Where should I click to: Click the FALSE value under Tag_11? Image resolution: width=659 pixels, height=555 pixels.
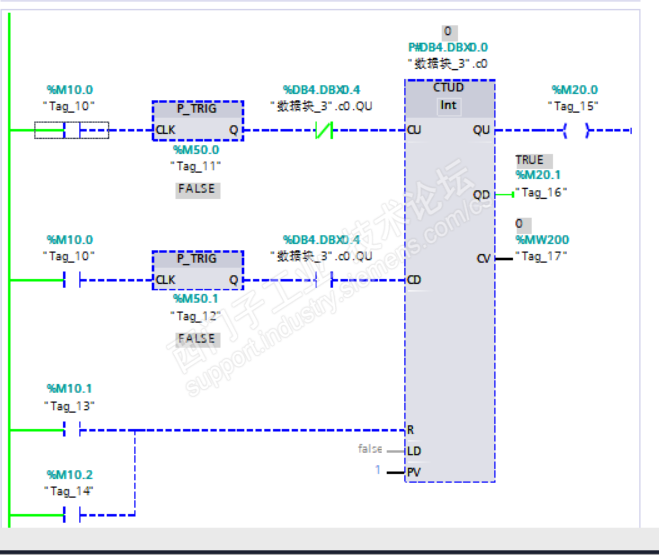197,189
